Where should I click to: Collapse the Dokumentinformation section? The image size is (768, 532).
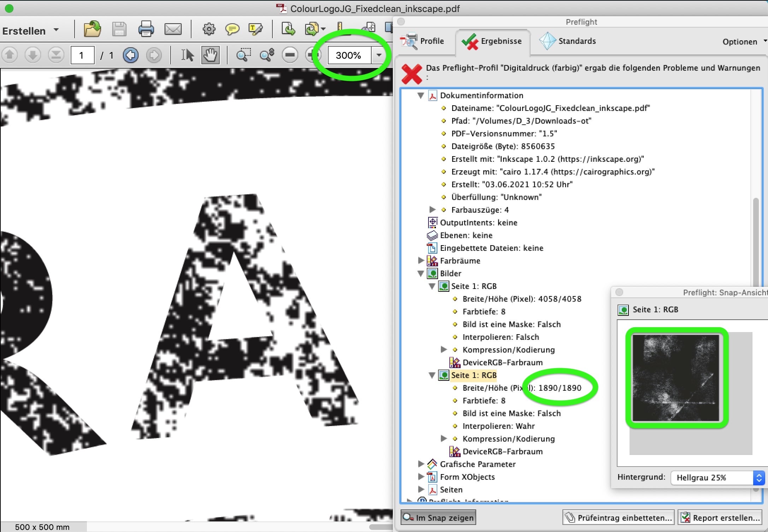pyautogui.click(x=420, y=95)
